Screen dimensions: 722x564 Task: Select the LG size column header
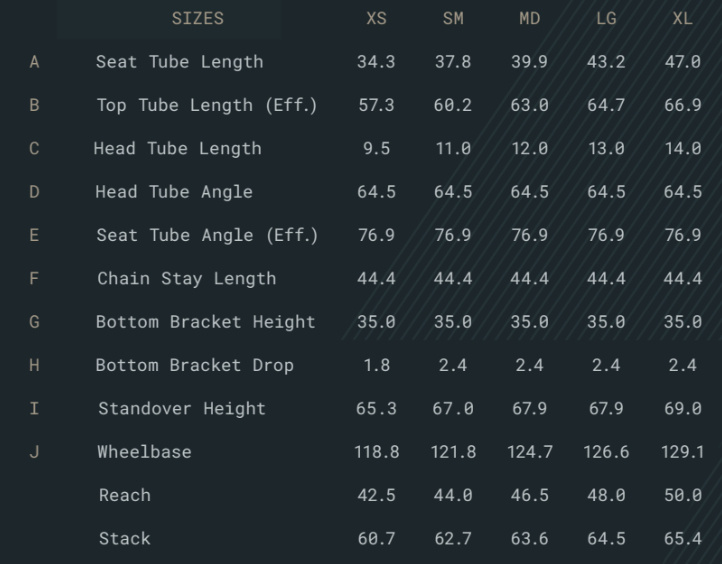tap(606, 18)
